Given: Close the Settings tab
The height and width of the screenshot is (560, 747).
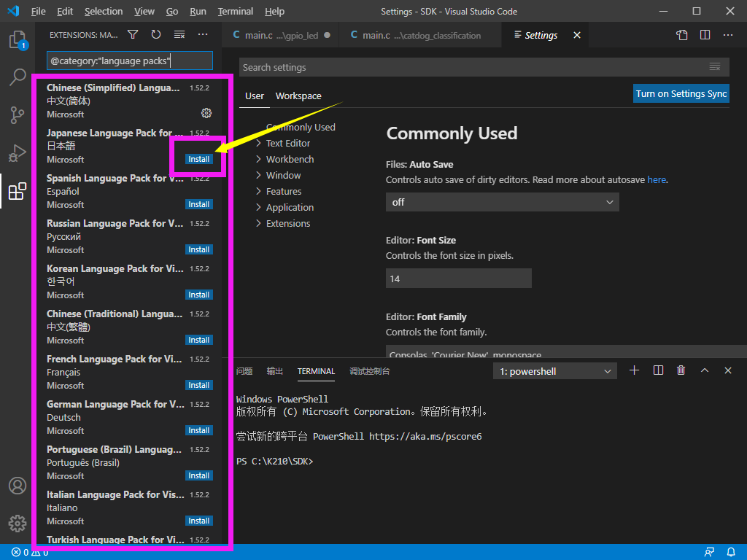Looking at the screenshot, I should click(577, 35).
